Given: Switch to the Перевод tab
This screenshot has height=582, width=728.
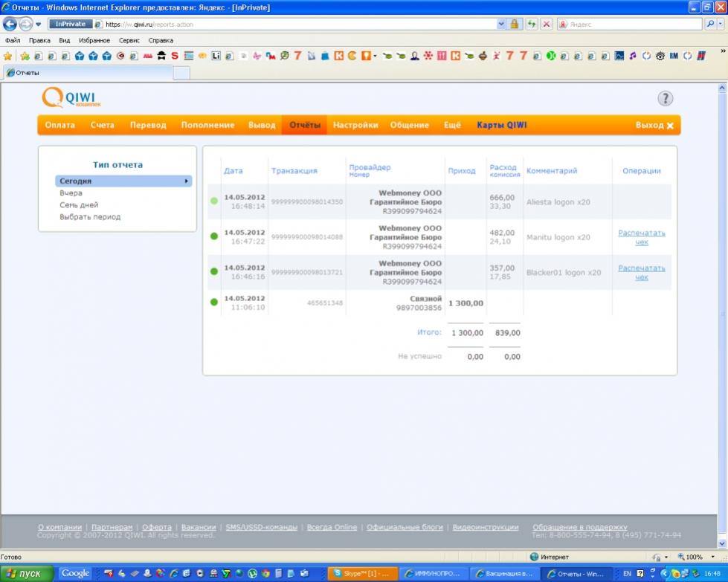Looking at the screenshot, I should click(148, 125).
